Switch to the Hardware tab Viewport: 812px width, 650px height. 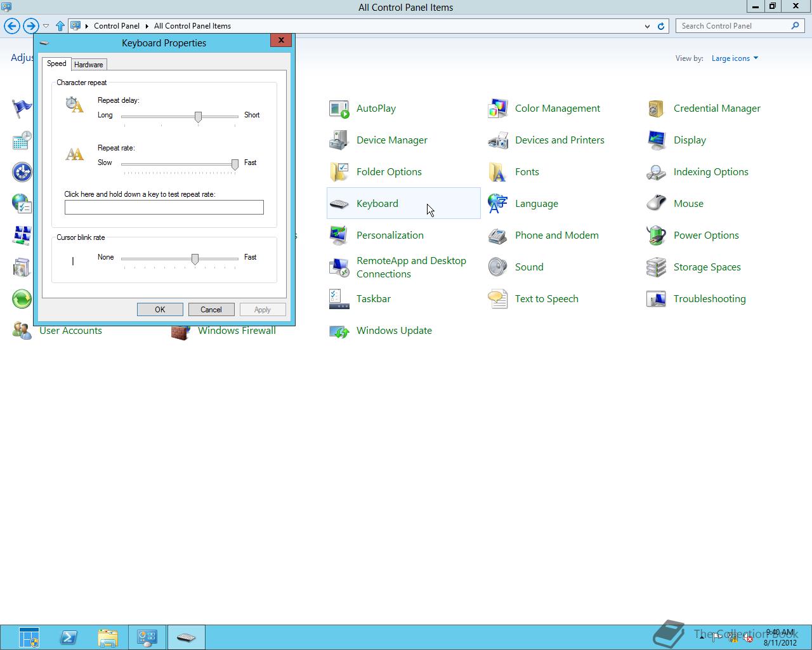(x=88, y=65)
